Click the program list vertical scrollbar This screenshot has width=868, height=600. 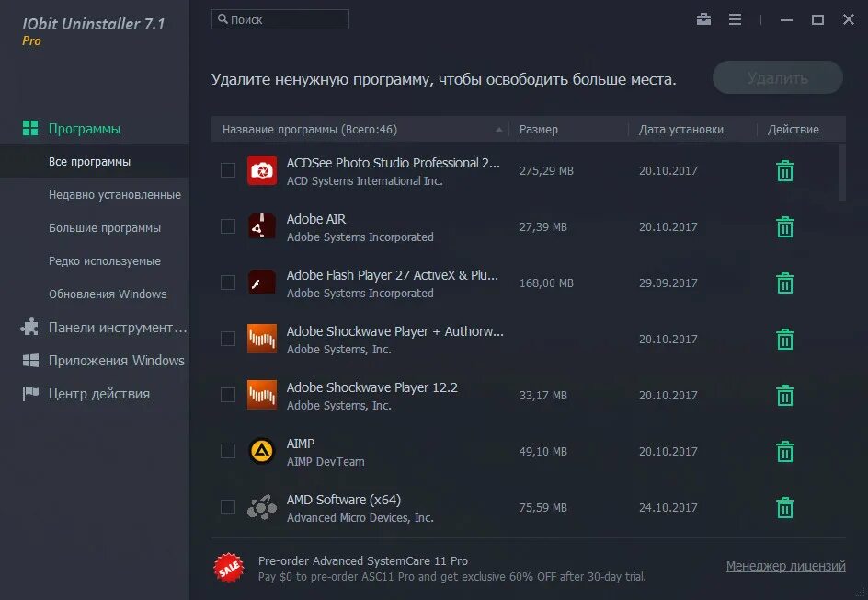pos(842,173)
